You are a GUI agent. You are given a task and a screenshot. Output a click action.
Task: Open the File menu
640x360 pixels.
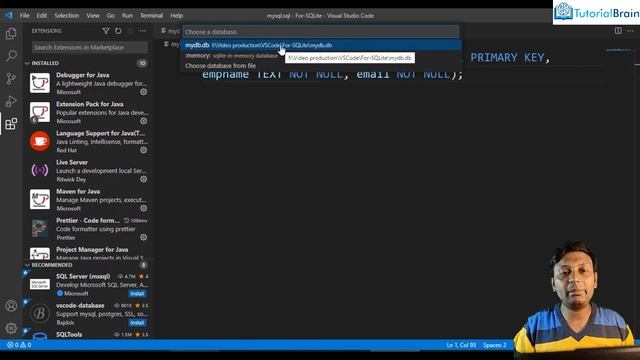tap(24, 16)
